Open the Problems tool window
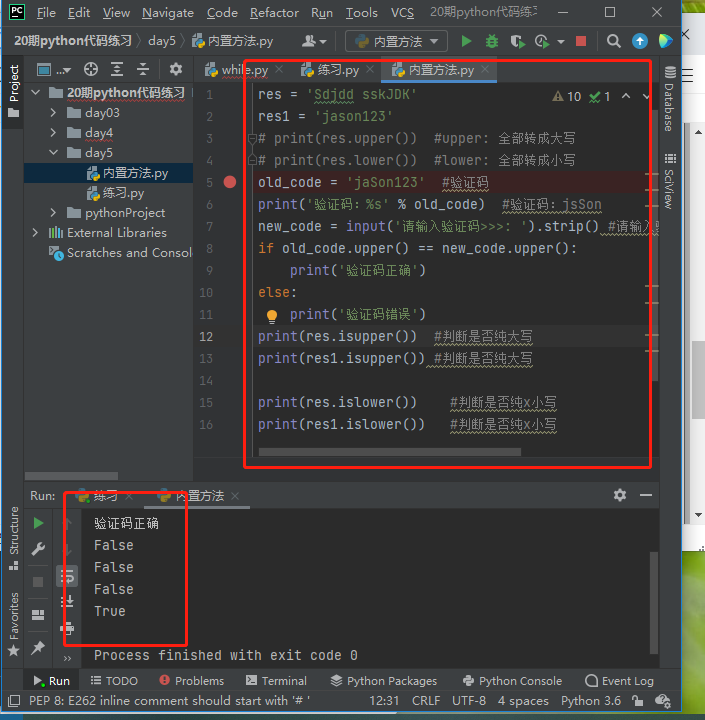Image resolution: width=705 pixels, height=720 pixels. pyautogui.click(x=192, y=681)
